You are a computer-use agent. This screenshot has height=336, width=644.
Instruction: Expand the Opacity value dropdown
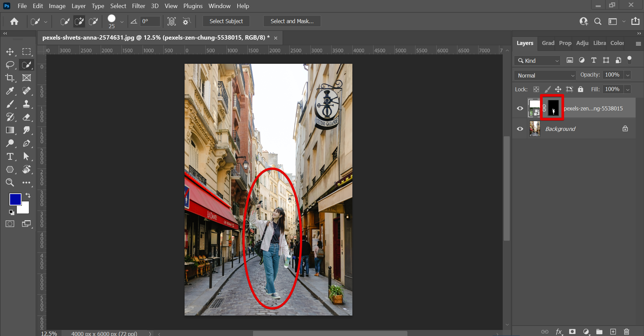click(628, 75)
